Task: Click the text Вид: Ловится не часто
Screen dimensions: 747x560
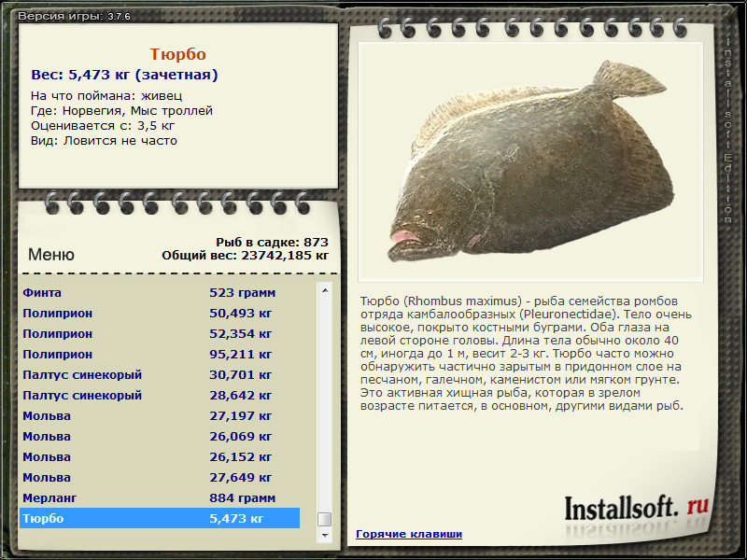Action: [x=104, y=141]
